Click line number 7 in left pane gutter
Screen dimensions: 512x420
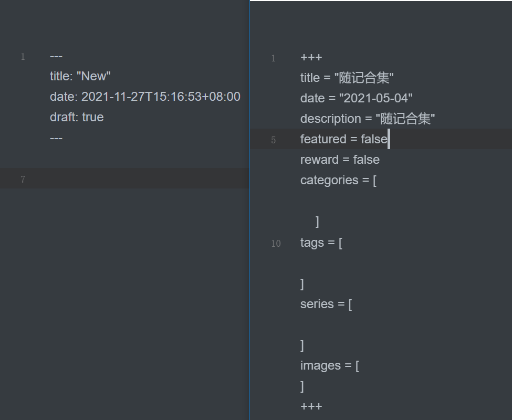click(x=23, y=180)
